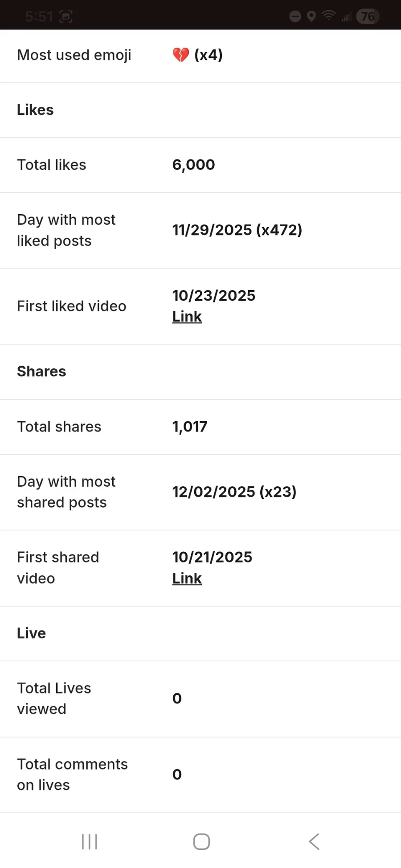Tap the battery level indicator
The image size is (401, 868).
pos(368,16)
